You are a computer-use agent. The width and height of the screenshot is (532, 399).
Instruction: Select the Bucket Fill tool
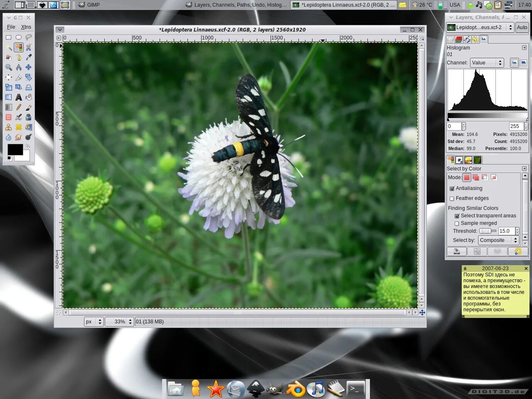tap(28, 97)
